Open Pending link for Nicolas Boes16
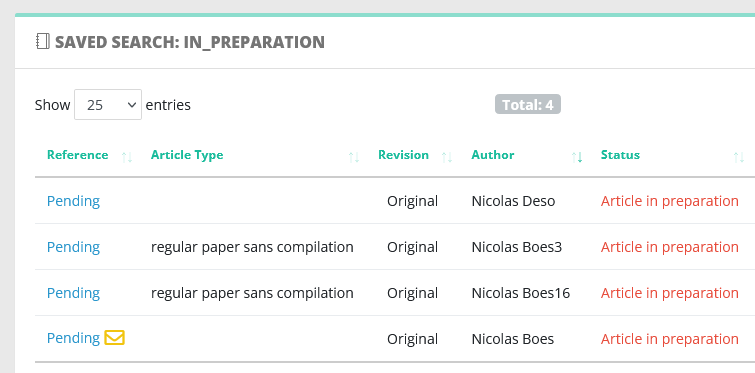The width and height of the screenshot is (755, 373). (x=73, y=293)
